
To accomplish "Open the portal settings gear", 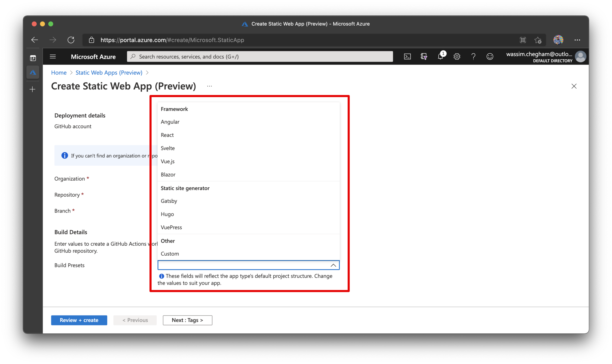I will [457, 56].
